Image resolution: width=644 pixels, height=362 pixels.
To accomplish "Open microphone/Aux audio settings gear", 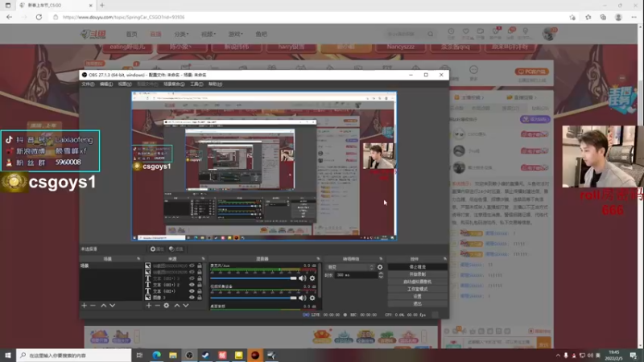I will pyautogui.click(x=312, y=278).
